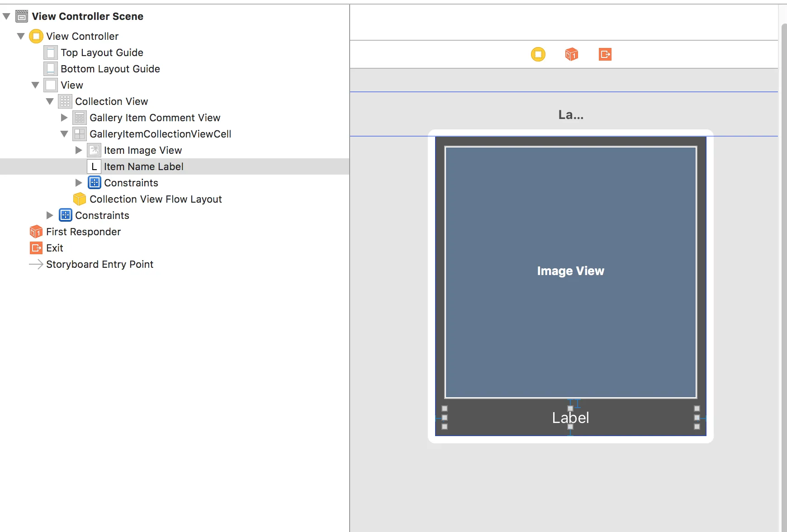Select Item Image View row text
The height and width of the screenshot is (532, 787).
pyautogui.click(x=143, y=150)
